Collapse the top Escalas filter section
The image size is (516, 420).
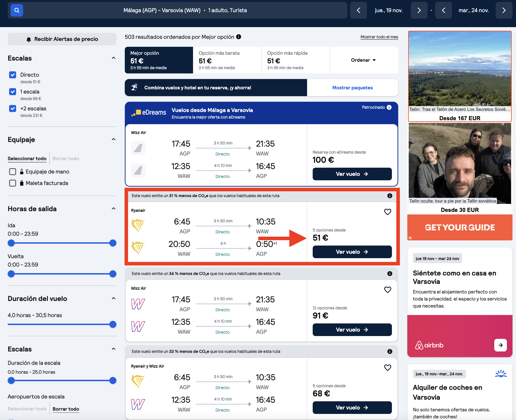[x=113, y=58]
